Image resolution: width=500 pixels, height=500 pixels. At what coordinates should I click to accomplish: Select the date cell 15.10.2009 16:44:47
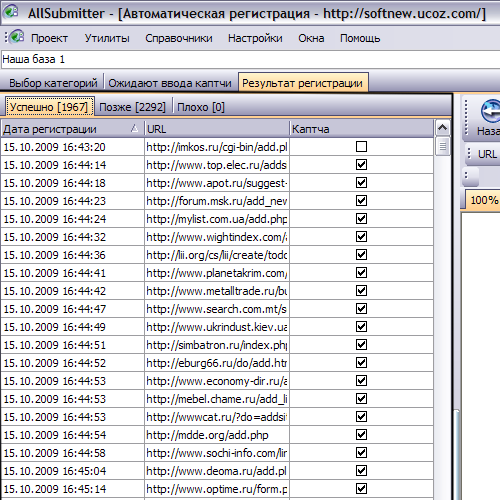pos(72,309)
